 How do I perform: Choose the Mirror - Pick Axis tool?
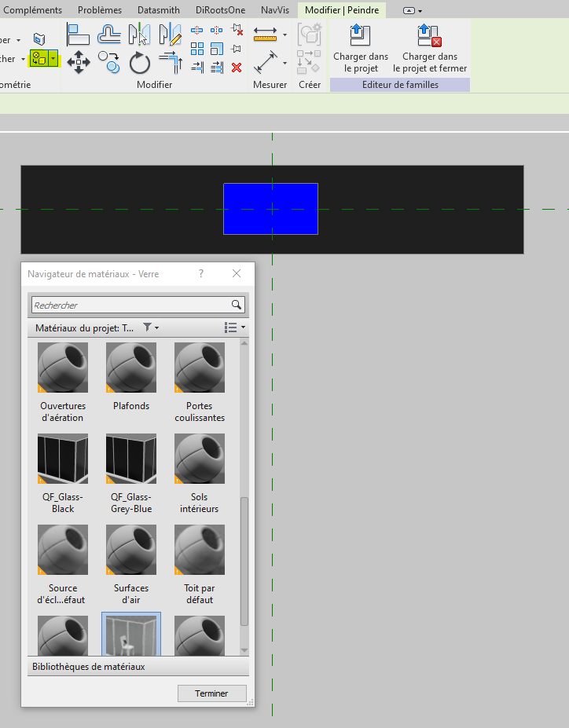click(x=139, y=35)
